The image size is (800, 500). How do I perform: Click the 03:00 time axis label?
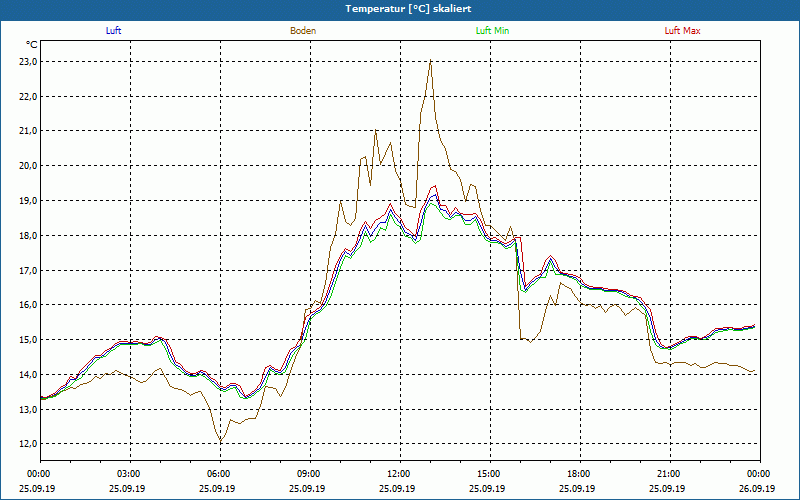[x=127, y=474]
